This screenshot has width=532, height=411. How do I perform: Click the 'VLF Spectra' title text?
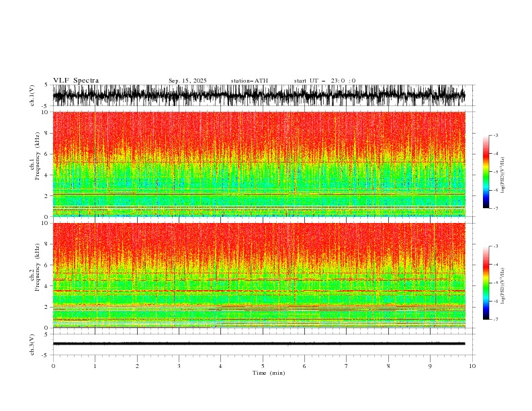(76, 81)
